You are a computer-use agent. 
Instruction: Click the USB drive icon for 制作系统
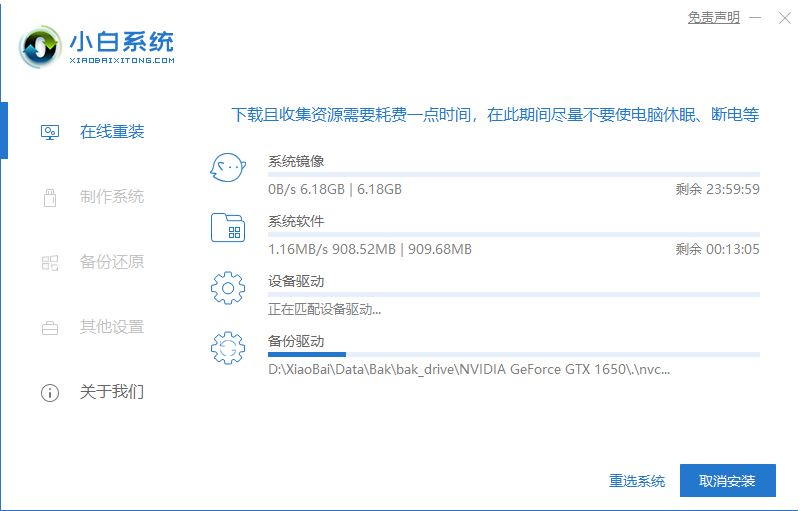point(49,197)
